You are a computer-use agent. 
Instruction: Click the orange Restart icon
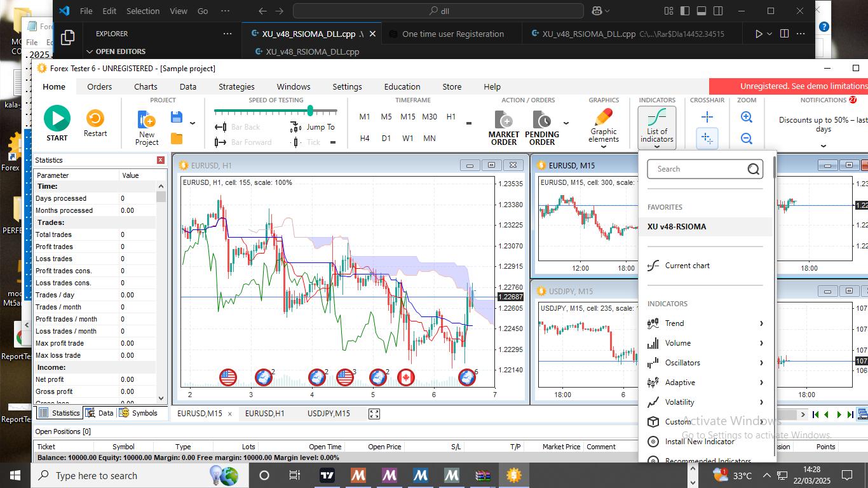point(95,118)
